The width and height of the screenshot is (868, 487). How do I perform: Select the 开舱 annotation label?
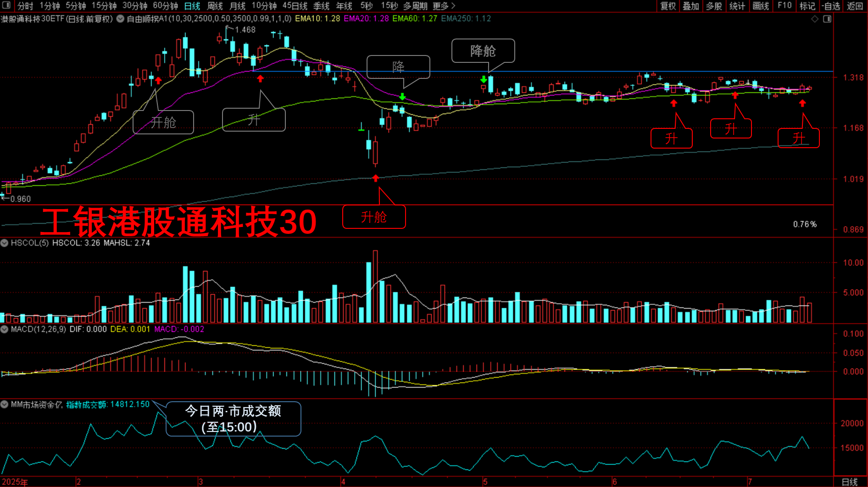(x=163, y=122)
